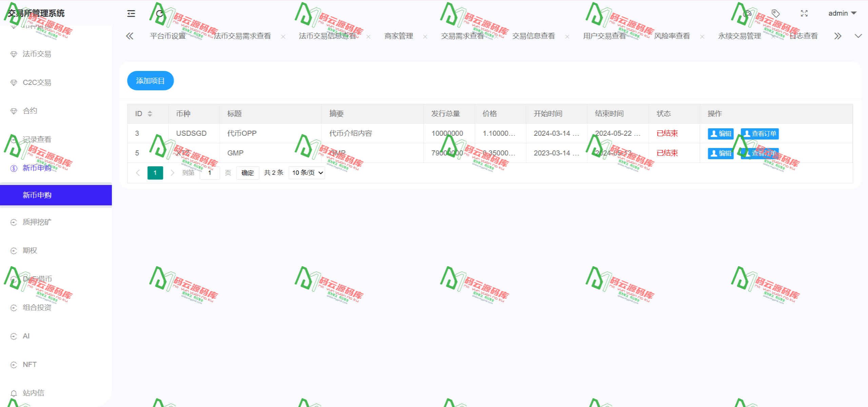Collapse the sidebar with the menu icon
Viewport: 868px width, 407px height.
(x=131, y=13)
